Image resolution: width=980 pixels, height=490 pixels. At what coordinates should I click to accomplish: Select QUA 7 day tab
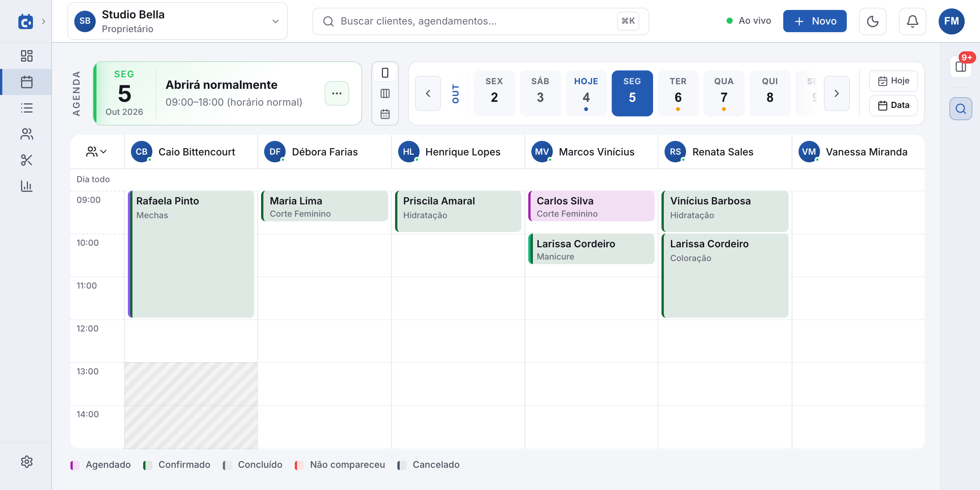tap(724, 93)
